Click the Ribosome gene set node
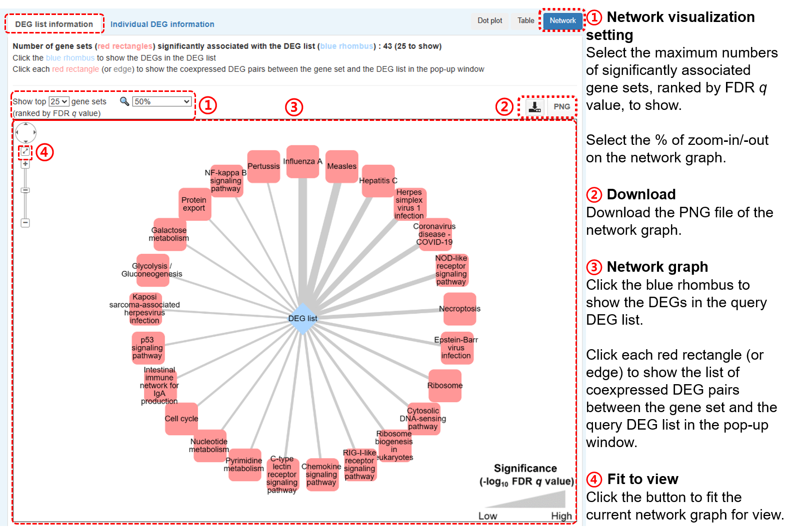 (x=444, y=386)
